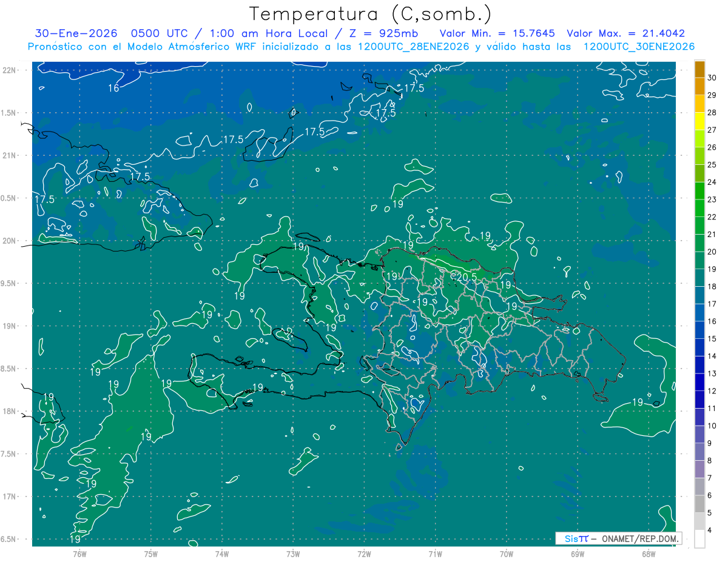Screen dimensions: 728x562
Task: Select the orange color swatch labeled 30
Action: pyautogui.click(x=699, y=70)
